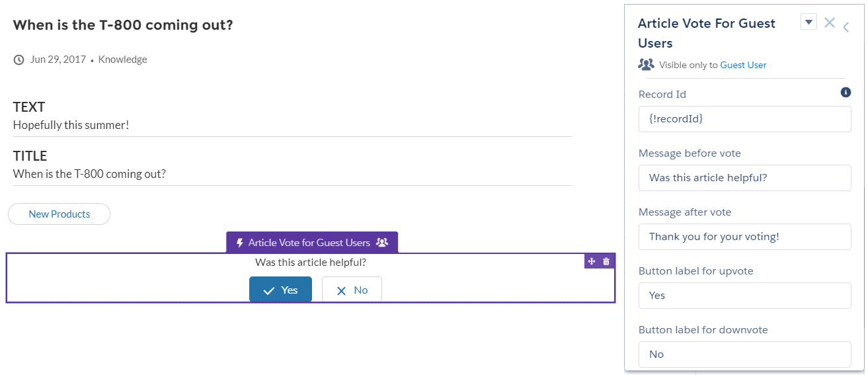Click the Record Id info icon
This screenshot has height=375, width=868.
(846, 93)
